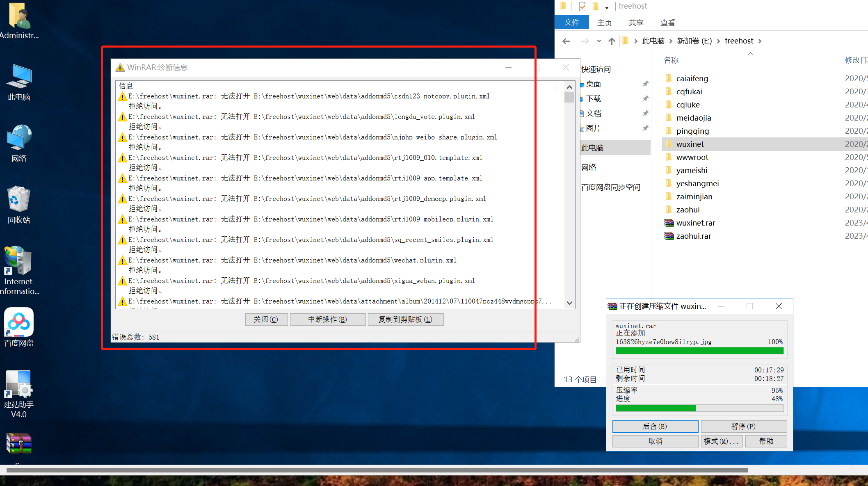Screen dimensions: 868x486
Task: Select the pingqing folder
Action: [x=692, y=131]
